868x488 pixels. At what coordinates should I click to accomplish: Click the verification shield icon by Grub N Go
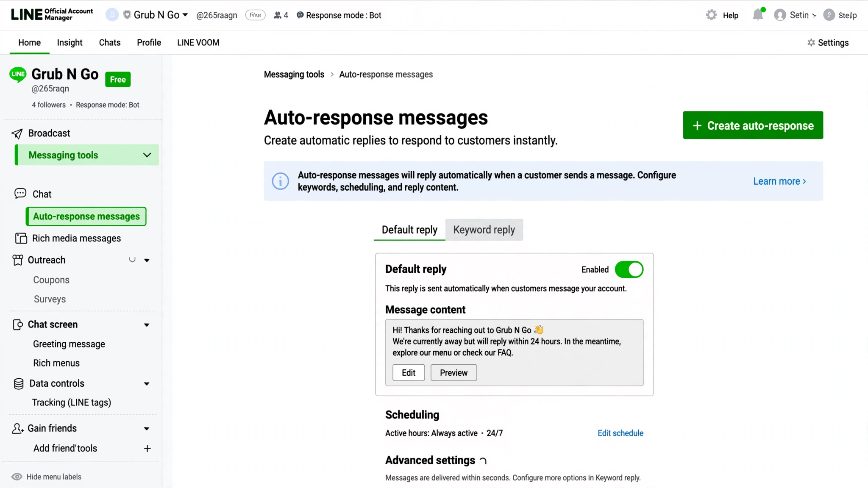point(127,15)
